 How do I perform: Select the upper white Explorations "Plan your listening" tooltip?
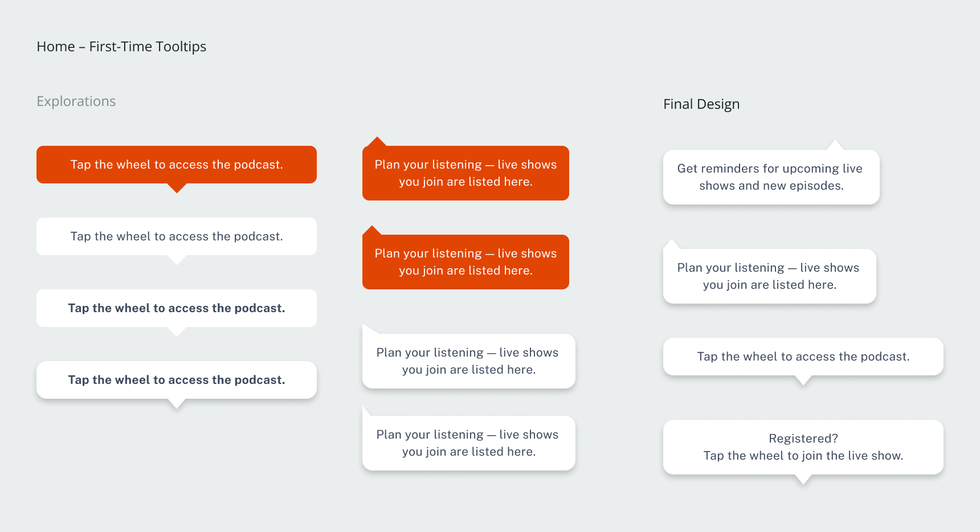pyautogui.click(x=468, y=361)
